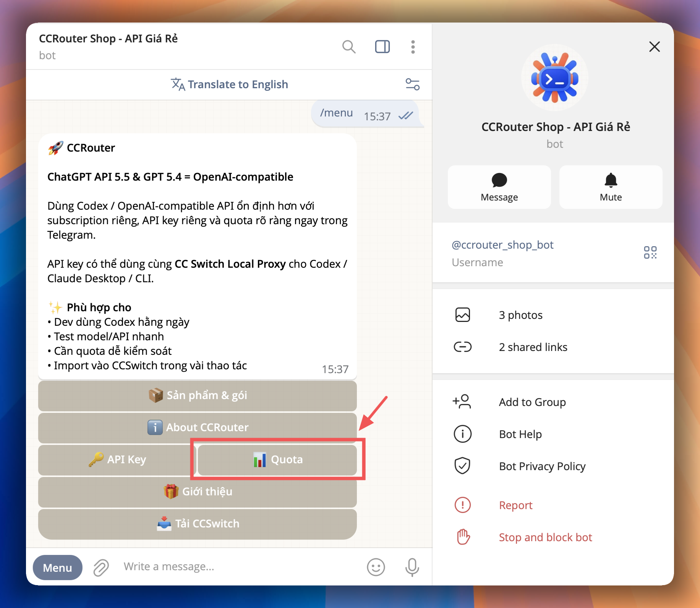Open the QR code icon next to username
The image size is (700, 608).
pos(650,252)
